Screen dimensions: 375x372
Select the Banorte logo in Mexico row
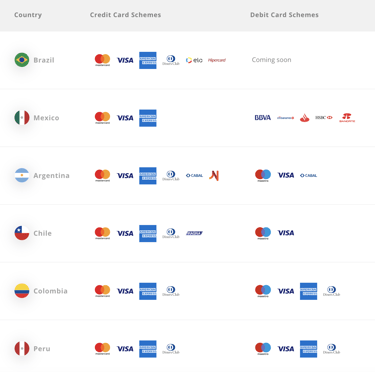(x=347, y=118)
